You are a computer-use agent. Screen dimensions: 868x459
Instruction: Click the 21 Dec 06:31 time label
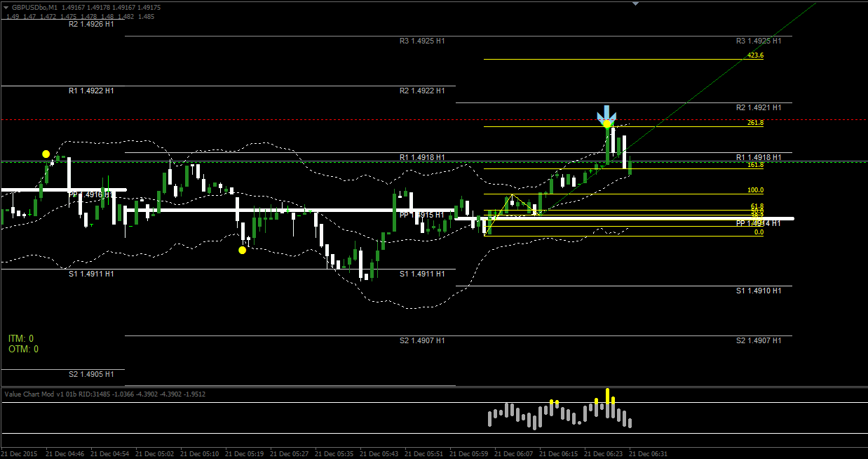[649, 453]
